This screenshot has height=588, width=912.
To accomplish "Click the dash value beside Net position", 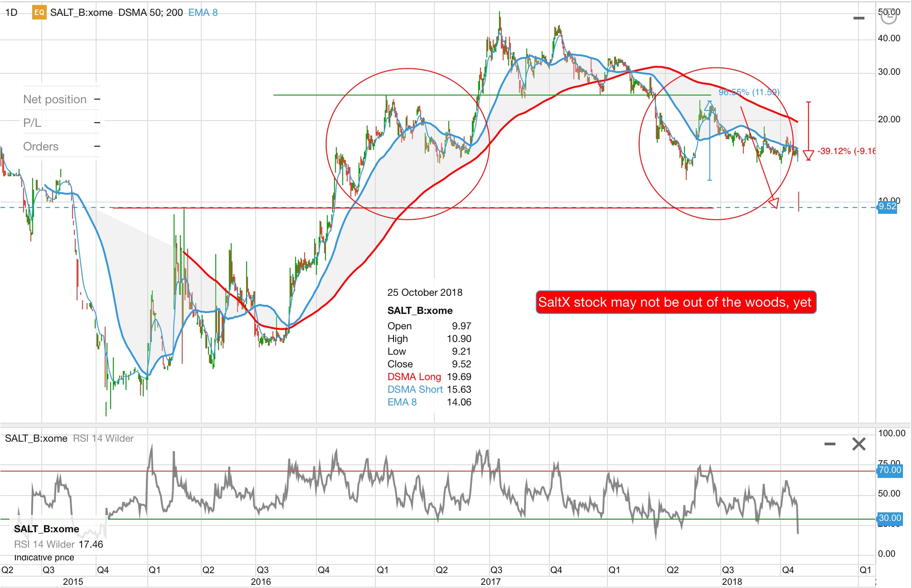I will tap(97, 99).
